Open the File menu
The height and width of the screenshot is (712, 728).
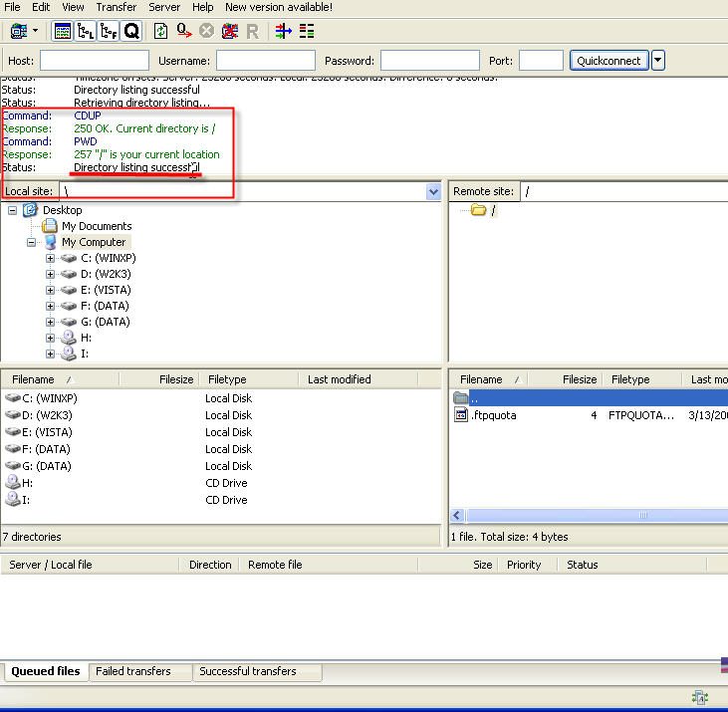pyautogui.click(x=12, y=7)
